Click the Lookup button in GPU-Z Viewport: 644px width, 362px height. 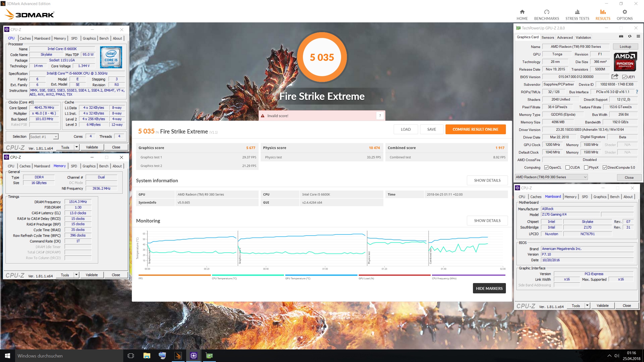[625, 47]
